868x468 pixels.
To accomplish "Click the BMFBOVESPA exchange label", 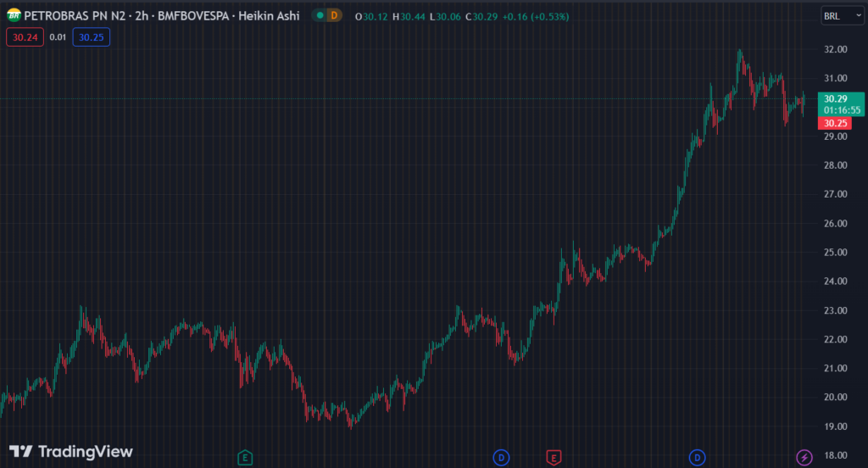I will pyautogui.click(x=193, y=16).
